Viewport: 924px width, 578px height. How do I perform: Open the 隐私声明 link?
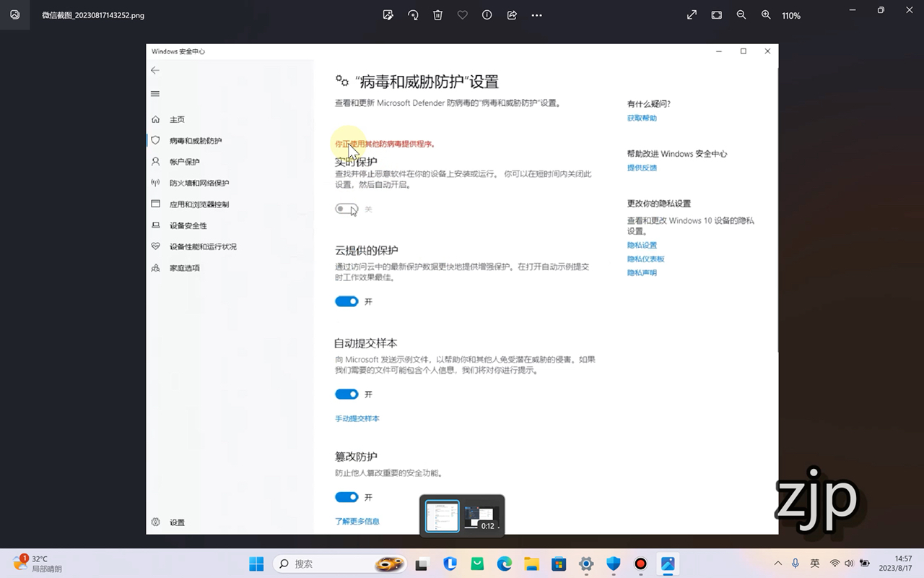tap(642, 272)
